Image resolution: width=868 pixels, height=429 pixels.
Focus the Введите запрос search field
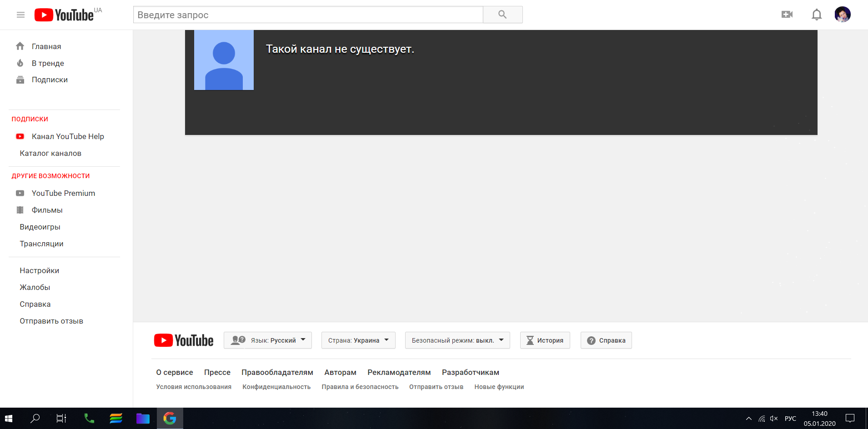pos(308,15)
